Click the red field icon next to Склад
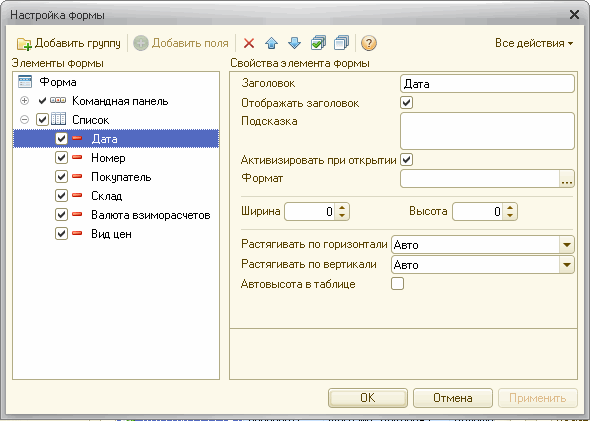 (x=77, y=195)
